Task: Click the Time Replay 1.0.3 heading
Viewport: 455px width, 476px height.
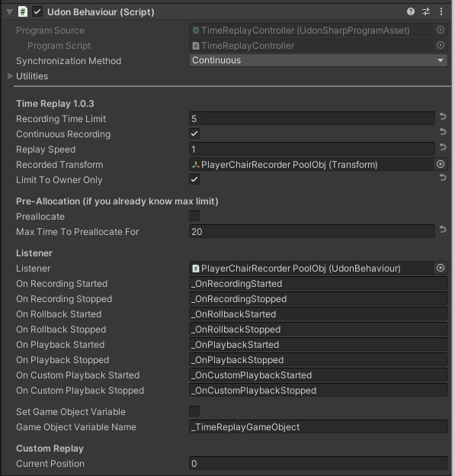Action: pos(55,104)
